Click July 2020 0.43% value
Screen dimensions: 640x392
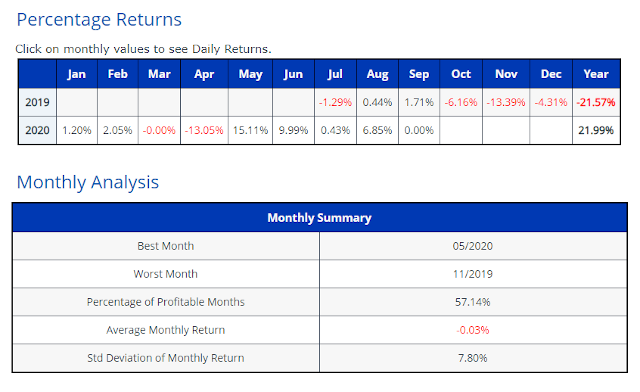pyautogui.click(x=335, y=130)
